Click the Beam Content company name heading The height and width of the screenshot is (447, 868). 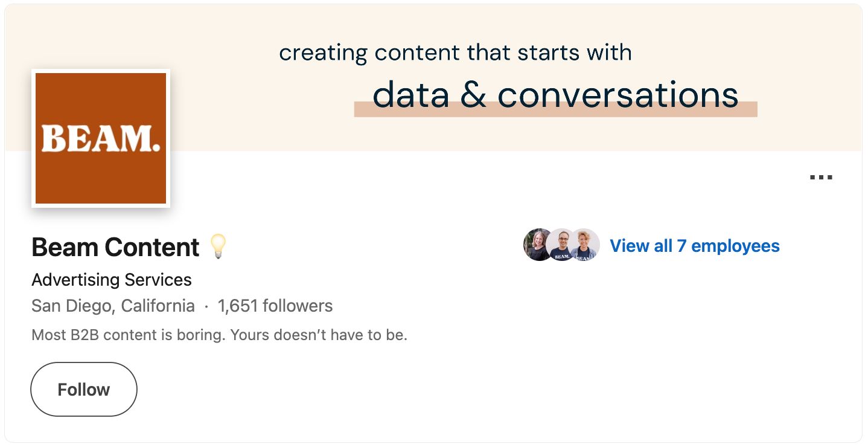click(115, 248)
